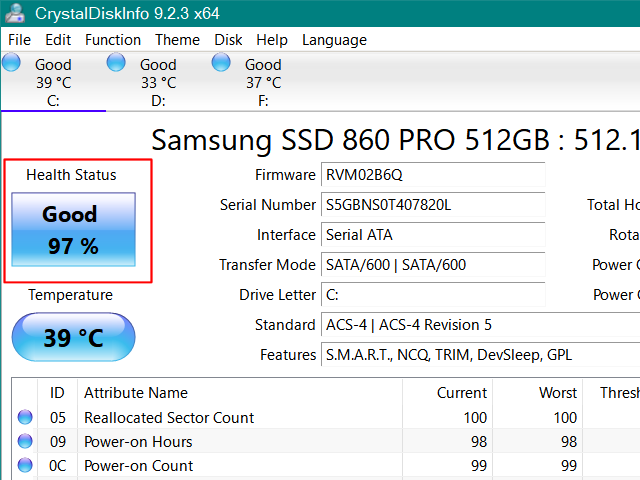Click the CrystalDiskInfo app icon in title bar
Image resolution: width=640 pixels, height=480 pixels.
(16, 13)
